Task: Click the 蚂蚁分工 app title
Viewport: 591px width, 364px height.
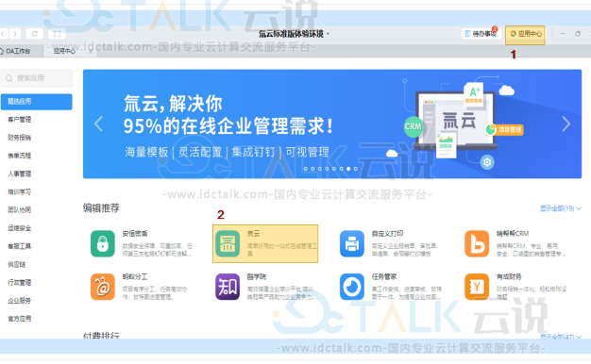Action: coord(135,277)
